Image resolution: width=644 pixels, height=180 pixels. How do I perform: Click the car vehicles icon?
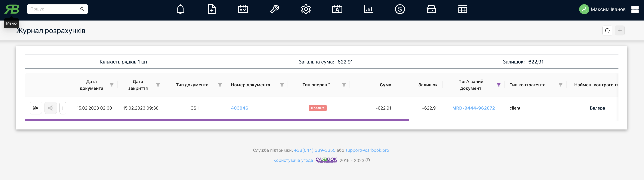[x=431, y=9]
